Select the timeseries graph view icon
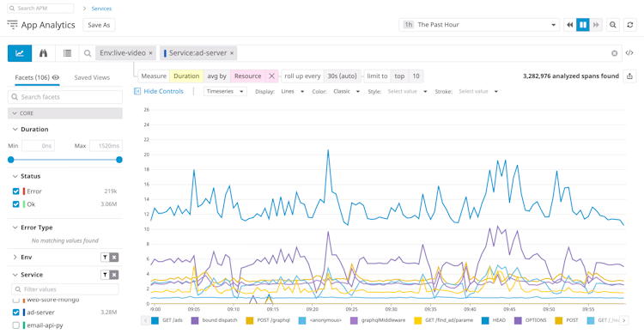 tap(20, 53)
